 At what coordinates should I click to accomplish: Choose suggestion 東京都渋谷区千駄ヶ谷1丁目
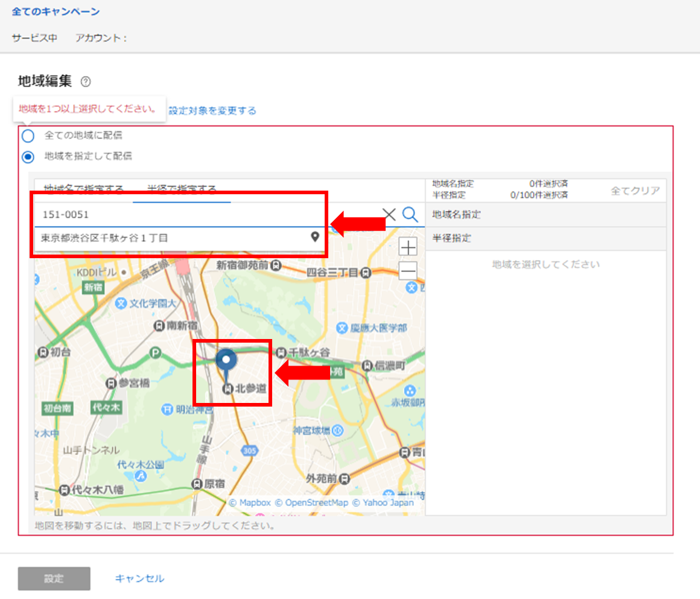[175, 238]
